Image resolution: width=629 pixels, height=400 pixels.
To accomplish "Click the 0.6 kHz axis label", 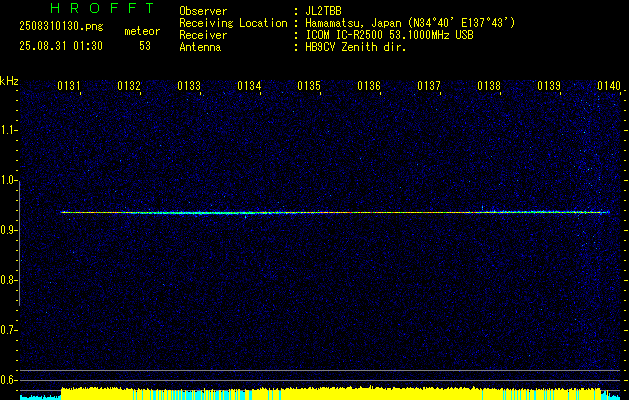I will (x=8, y=380).
